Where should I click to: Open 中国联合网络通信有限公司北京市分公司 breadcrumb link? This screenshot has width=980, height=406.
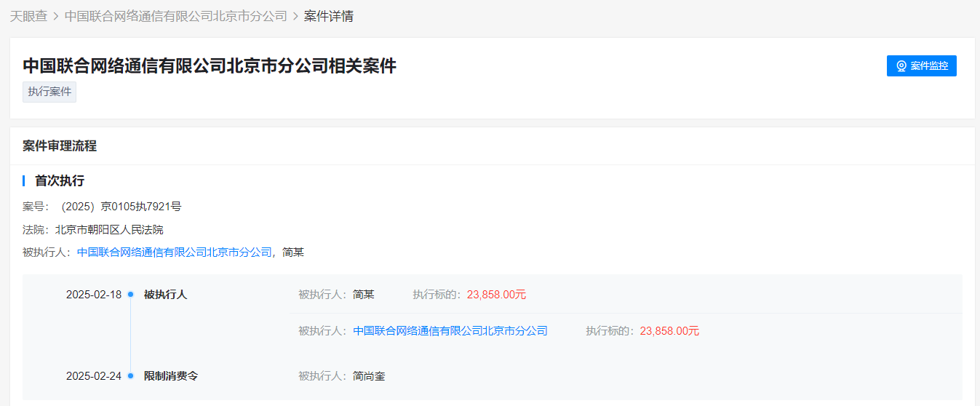click(176, 16)
